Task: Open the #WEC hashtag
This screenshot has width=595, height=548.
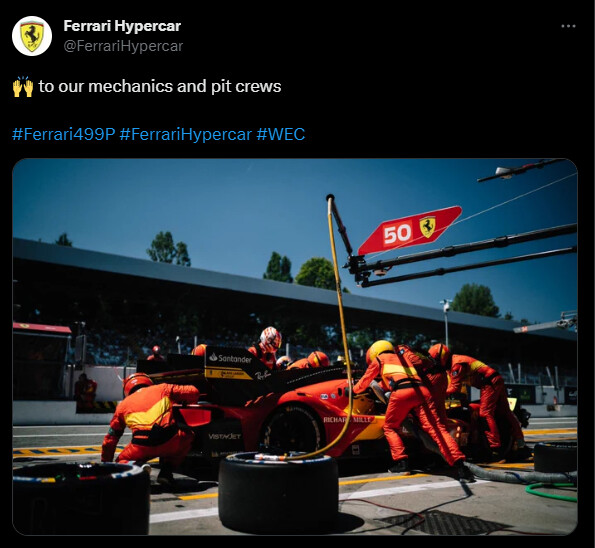Action: 280,134
